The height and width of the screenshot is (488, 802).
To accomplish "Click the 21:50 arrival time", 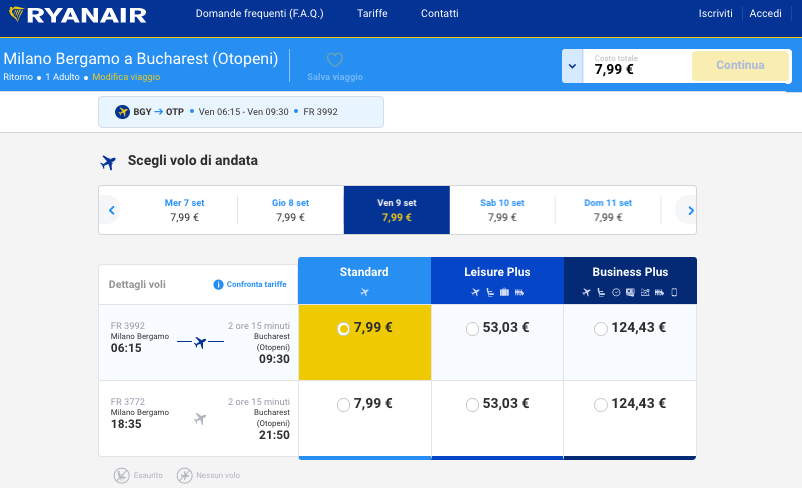I will [274, 435].
